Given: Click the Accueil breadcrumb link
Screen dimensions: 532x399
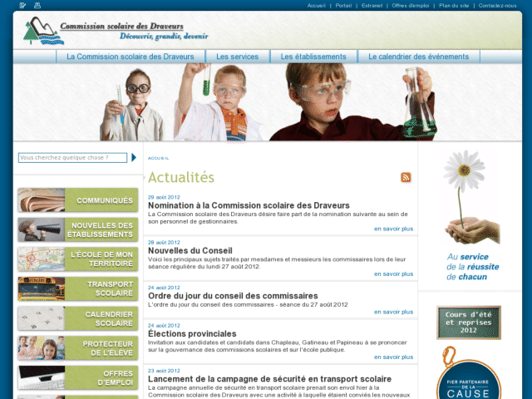Looking at the screenshot, I should (x=158, y=158).
